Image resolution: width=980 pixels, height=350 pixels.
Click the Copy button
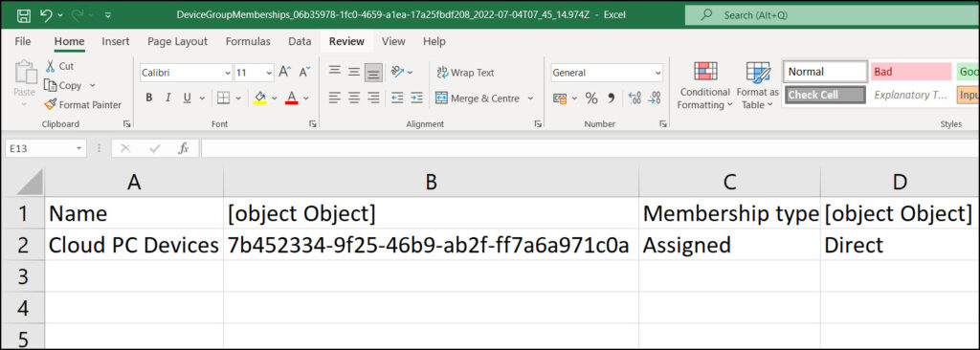pos(63,86)
